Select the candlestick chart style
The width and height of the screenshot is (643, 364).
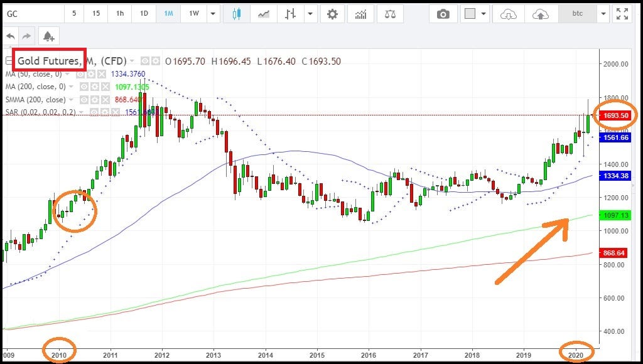[x=237, y=14]
